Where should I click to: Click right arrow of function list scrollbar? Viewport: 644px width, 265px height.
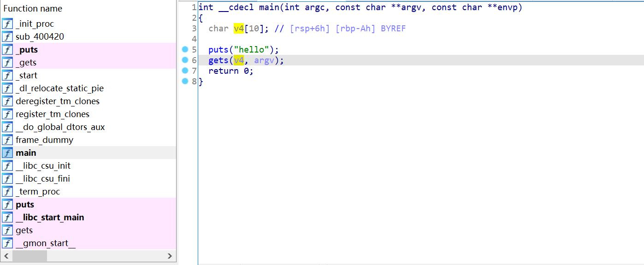pos(170,256)
